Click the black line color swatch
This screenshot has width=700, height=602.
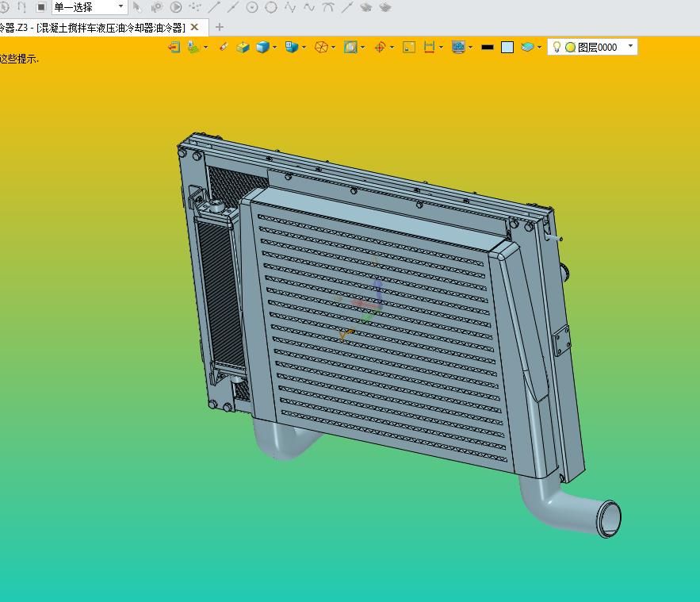(488, 47)
